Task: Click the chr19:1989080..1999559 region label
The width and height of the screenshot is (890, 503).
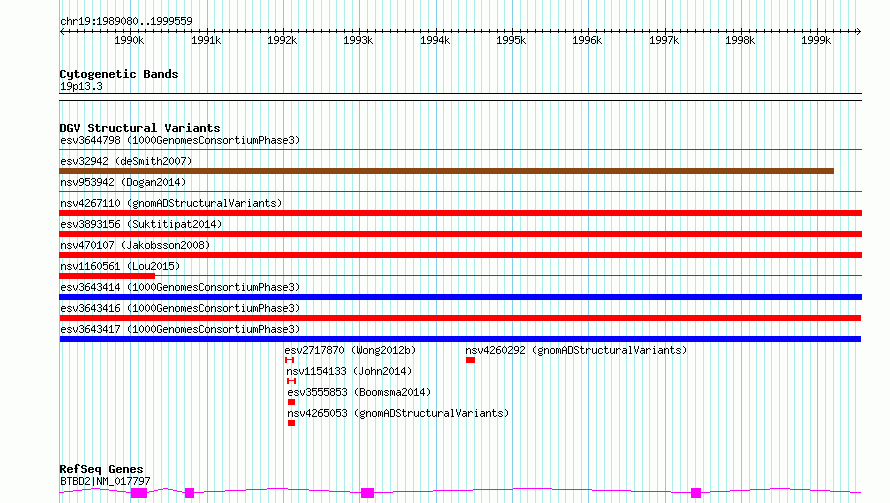Action: (x=126, y=22)
